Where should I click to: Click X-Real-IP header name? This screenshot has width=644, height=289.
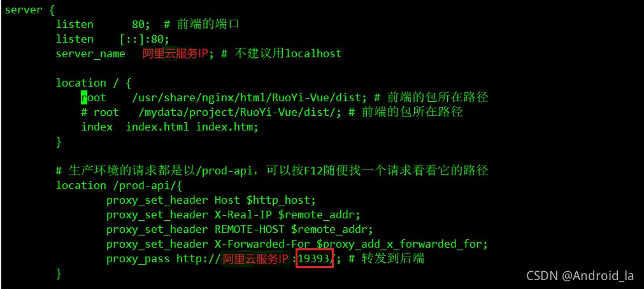click(243, 215)
